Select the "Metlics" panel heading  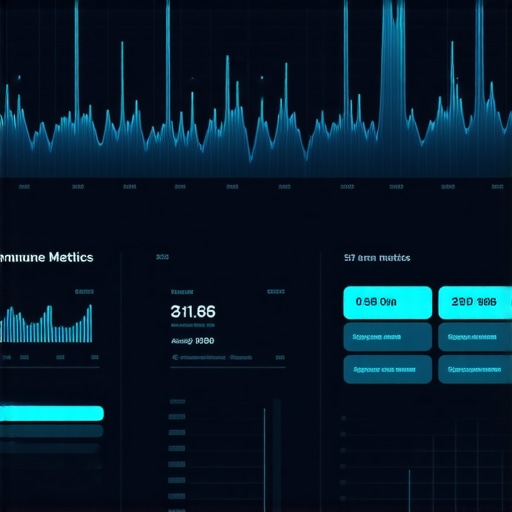[46, 257]
